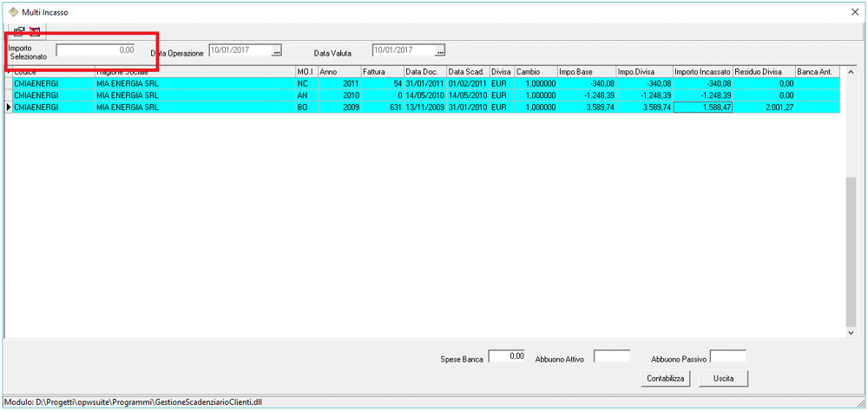The image size is (868, 411).
Task: Open the Data Valuta date picker button
Action: (x=440, y=51)
